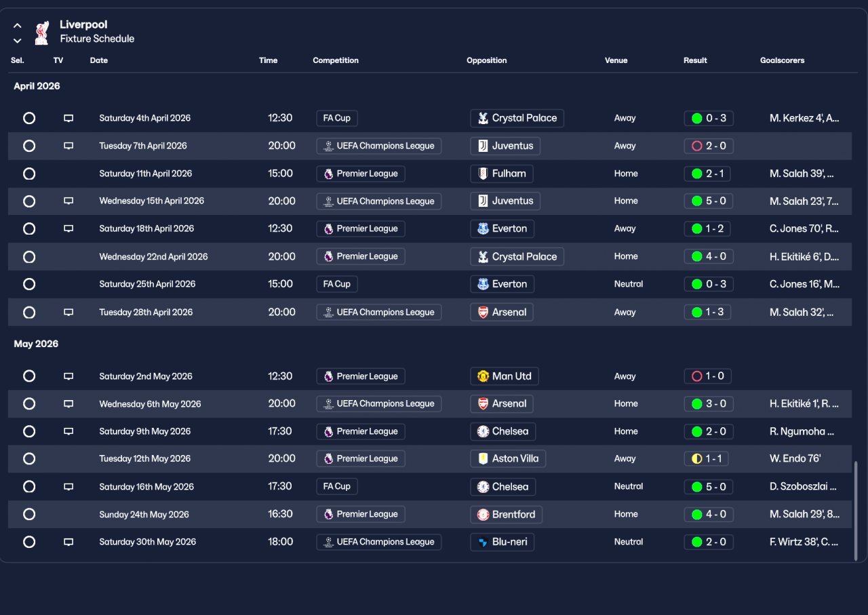This screenshot has width=868, height=615.
Task: Sort by the Opposition column header
Action: (487, 60)
